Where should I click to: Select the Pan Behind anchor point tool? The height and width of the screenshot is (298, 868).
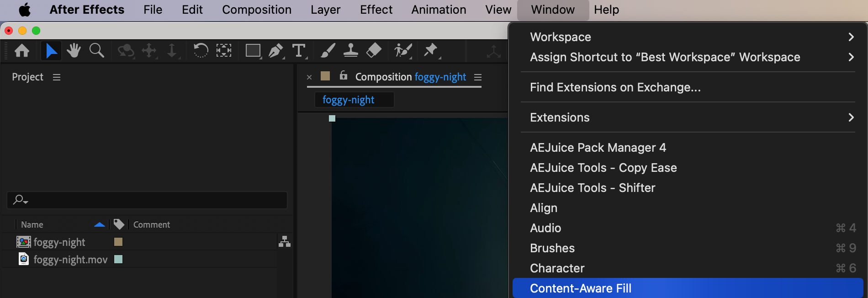pyautogui.click(x=224, y=50)
